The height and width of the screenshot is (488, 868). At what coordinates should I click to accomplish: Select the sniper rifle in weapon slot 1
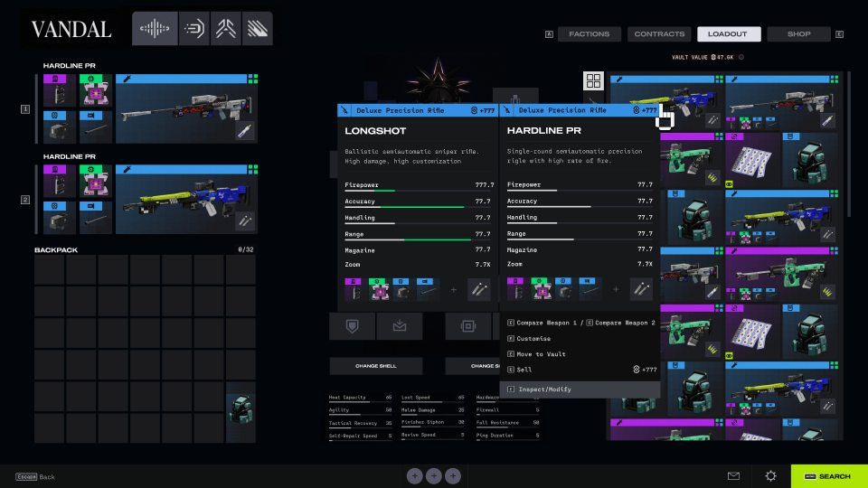coord(186,109)
